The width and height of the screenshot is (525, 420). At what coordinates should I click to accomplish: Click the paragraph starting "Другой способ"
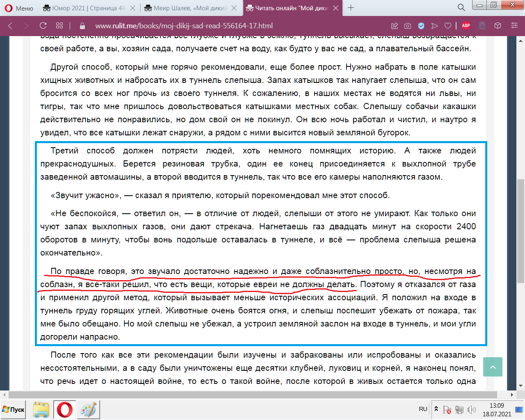coord(258,100)
